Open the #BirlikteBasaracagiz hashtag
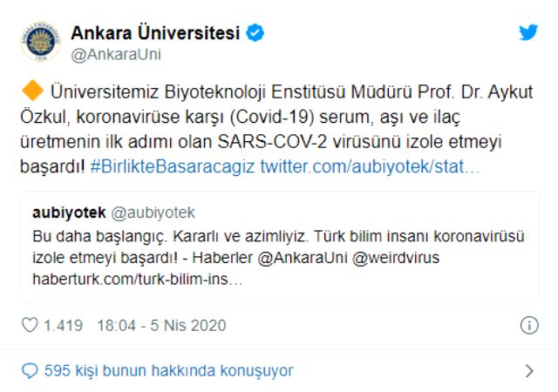 [x=173, y=166]
